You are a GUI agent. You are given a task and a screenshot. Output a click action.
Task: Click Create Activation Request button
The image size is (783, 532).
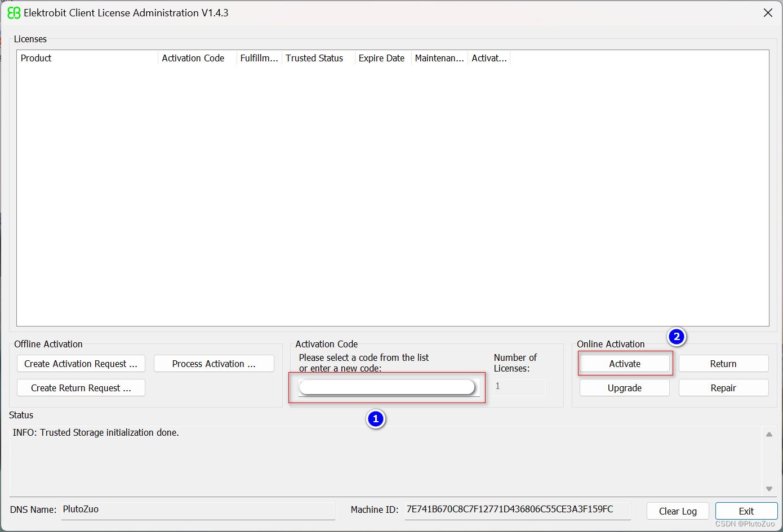click(x=81, y=364)
